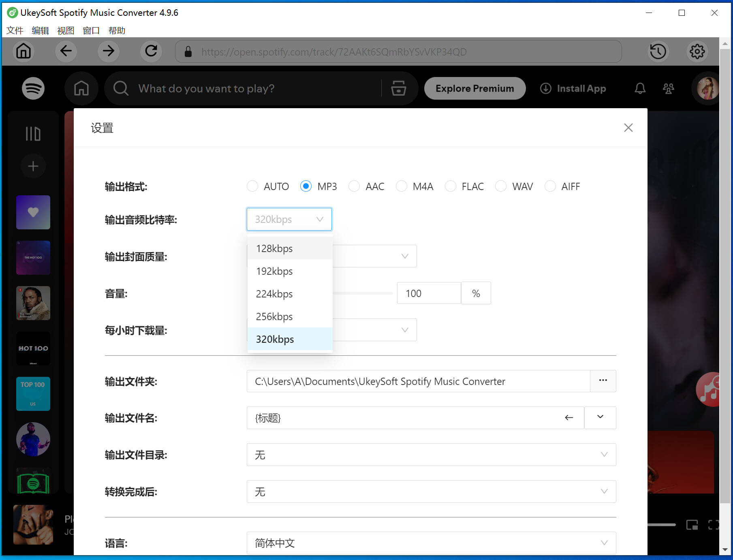Choose 192kbps from the bitrate list
The width and height of the screenshot is (733, 560).
(290, 271)
